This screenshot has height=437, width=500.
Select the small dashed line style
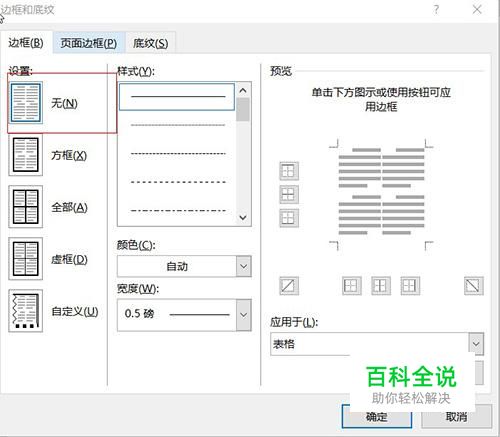(178, 154)
